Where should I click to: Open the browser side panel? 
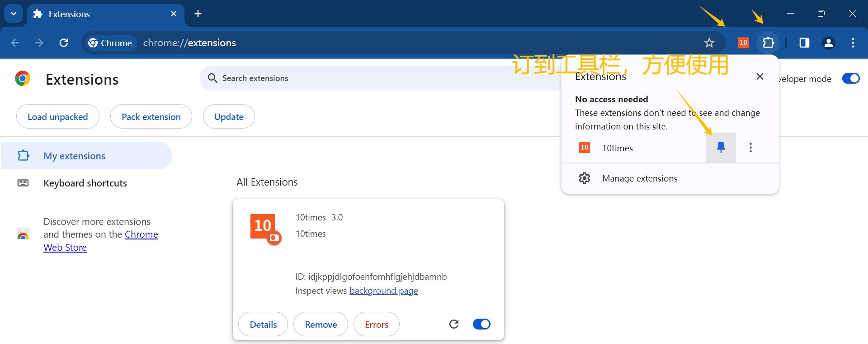pyautogui.click(x=804, y=43)
